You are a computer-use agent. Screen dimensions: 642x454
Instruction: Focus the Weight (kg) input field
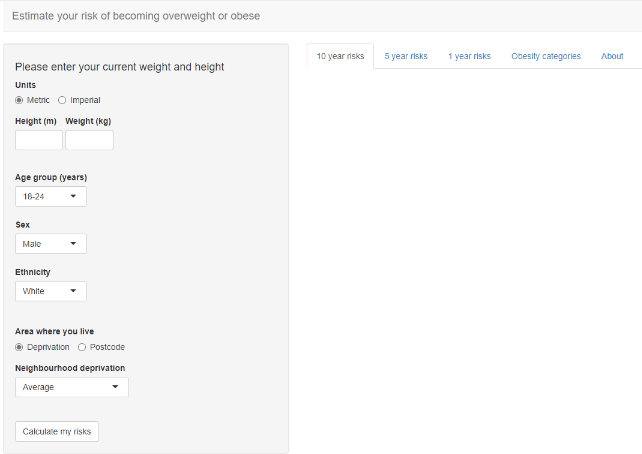click(89, 140)
